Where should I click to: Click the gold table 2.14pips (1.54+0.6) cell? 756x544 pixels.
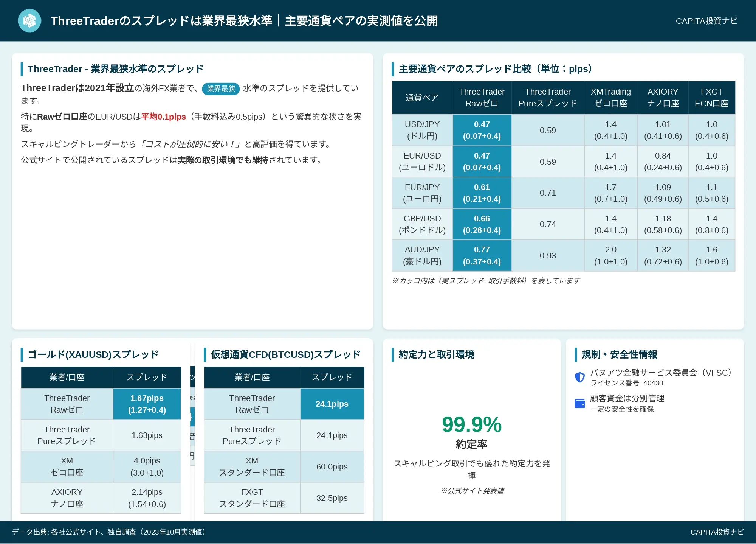pos(147,498)
